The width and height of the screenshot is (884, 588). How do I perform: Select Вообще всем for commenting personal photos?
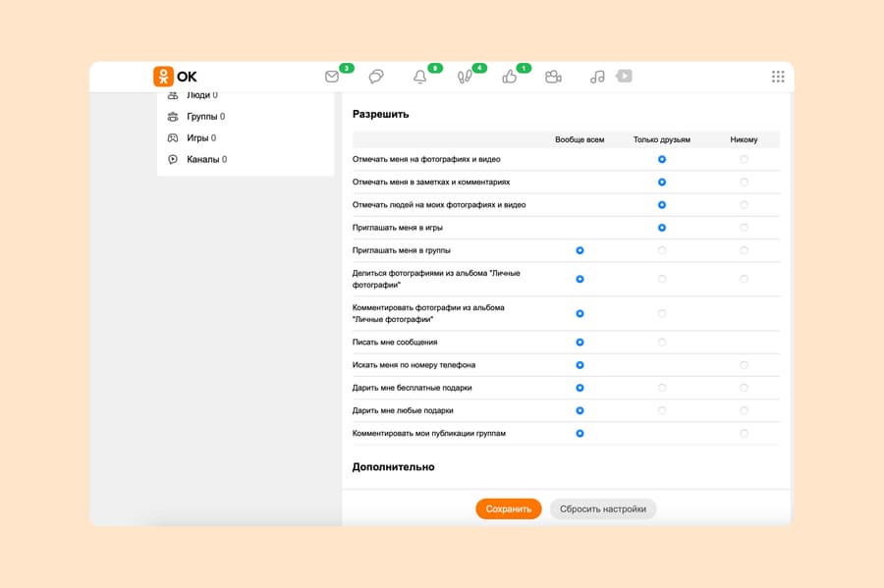[x=580, y=314]
